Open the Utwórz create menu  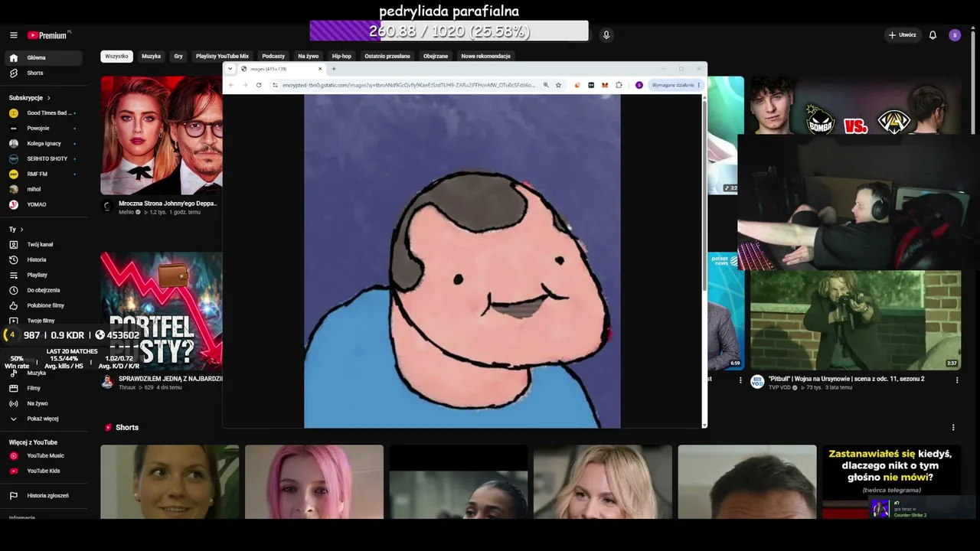click(x=902, y=35)
